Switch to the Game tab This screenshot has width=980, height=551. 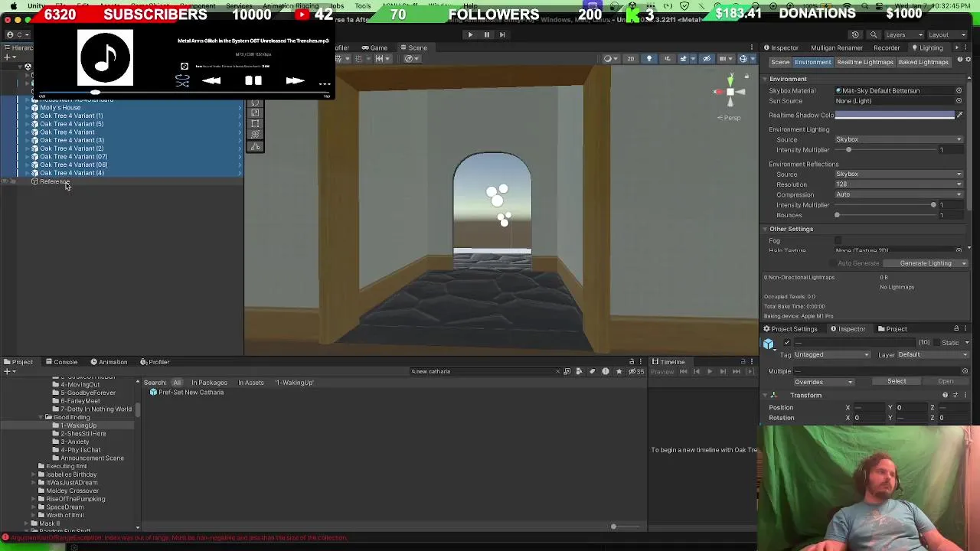click(x=374, y=47)
